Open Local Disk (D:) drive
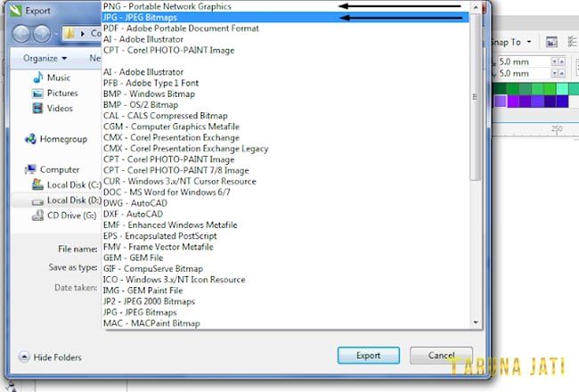579x392 pixels. tap(67, 200)
